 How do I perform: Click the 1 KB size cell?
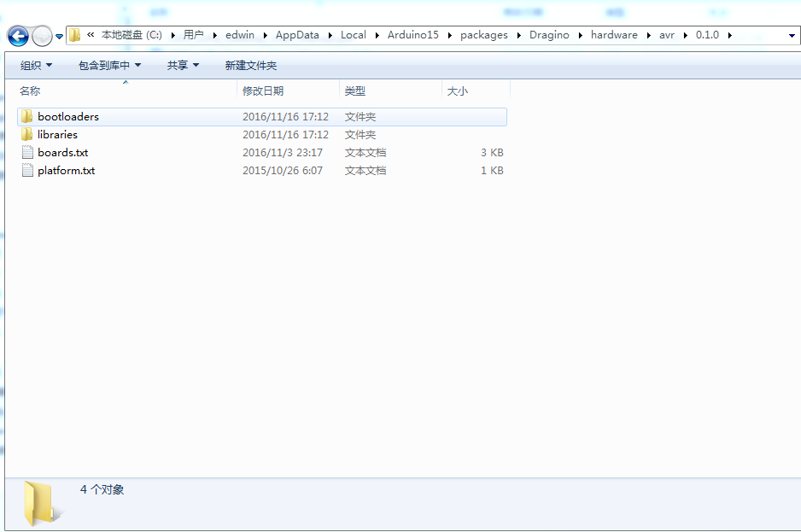[492, 170]
